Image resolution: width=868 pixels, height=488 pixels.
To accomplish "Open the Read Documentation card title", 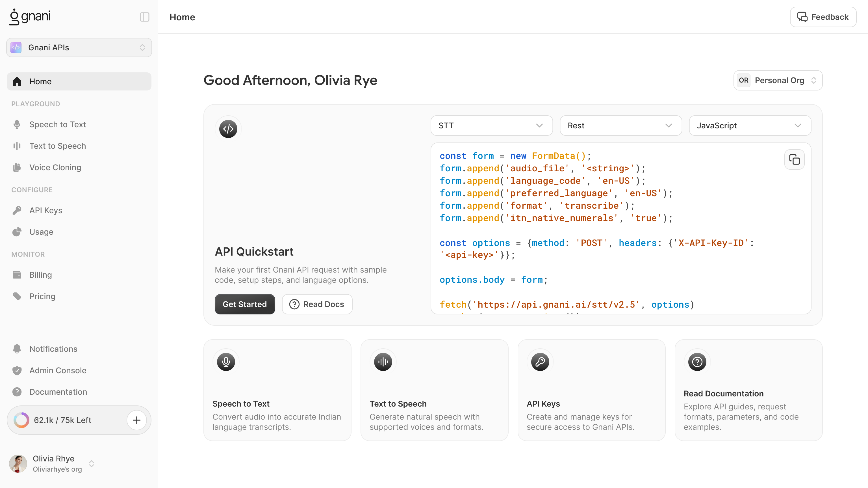I will [723, 394].
